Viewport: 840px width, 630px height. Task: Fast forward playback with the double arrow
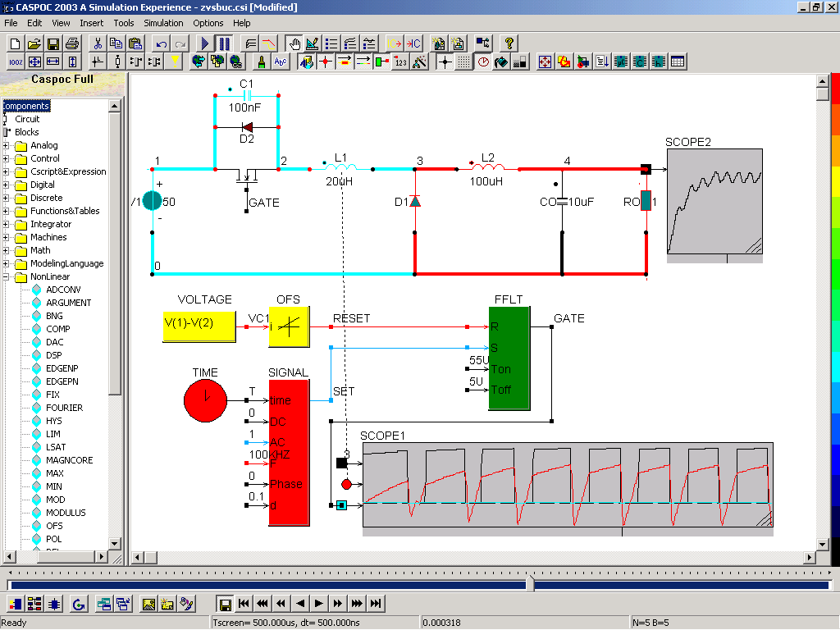pyautogui.click(x=337, y=604)
